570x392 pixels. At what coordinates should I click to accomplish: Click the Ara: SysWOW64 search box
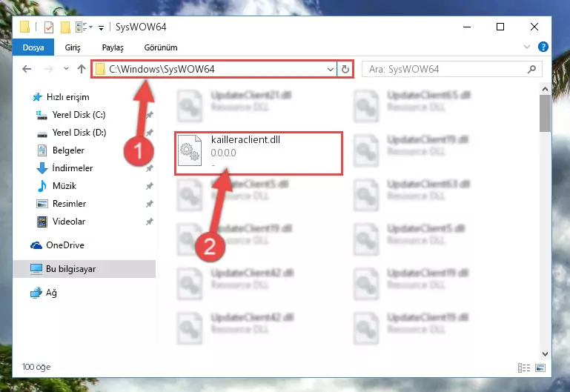tap(451, 69)
